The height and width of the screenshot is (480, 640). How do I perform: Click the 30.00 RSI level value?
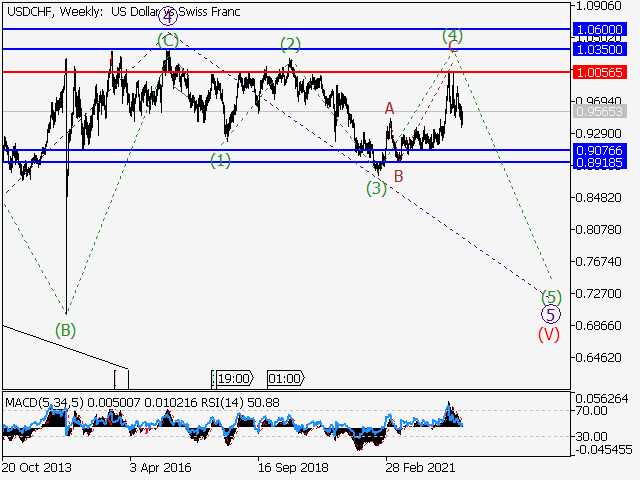pos(591,436)
